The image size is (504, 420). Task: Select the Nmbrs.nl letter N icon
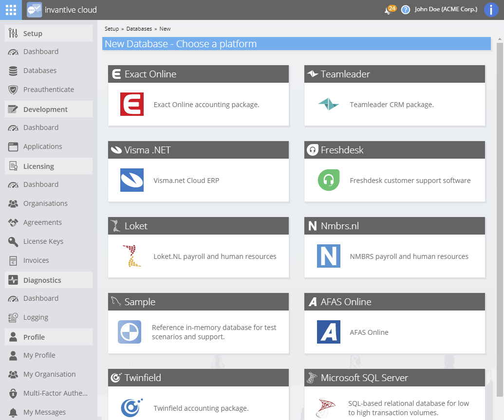coord(328,256)
